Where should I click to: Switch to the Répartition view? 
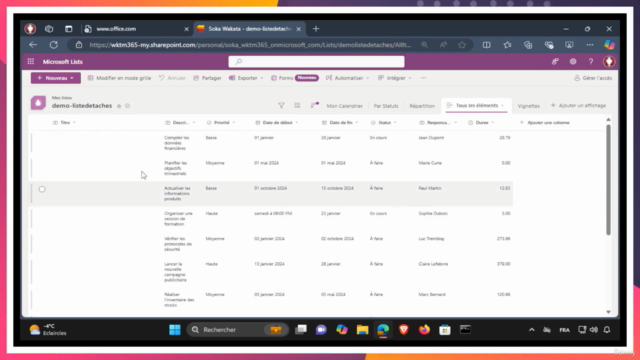click(422, 106)
